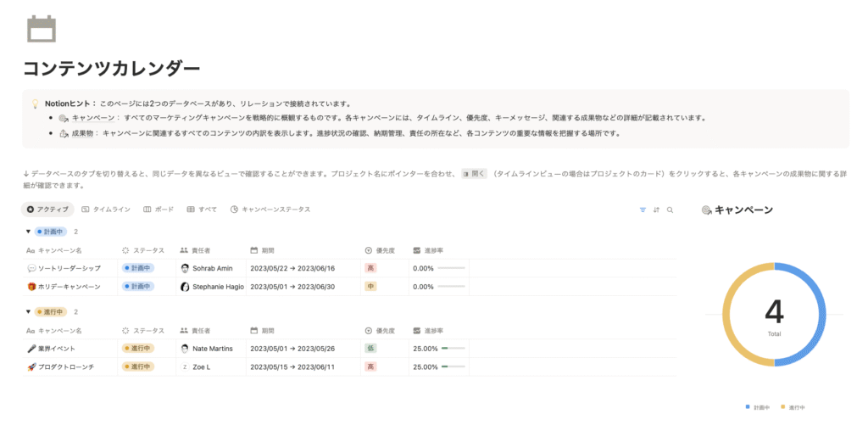Click Sohrab Amin's avatar
This screenshot has height=425, width=868.
pyautogui.click(x=185, y=268)
